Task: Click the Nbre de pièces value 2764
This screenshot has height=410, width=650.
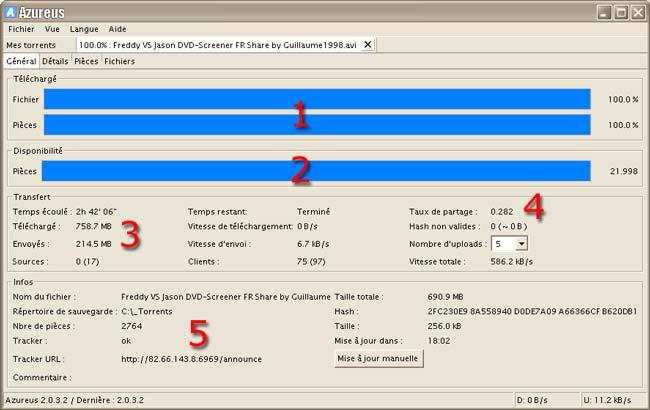Action: pos(131,326)
